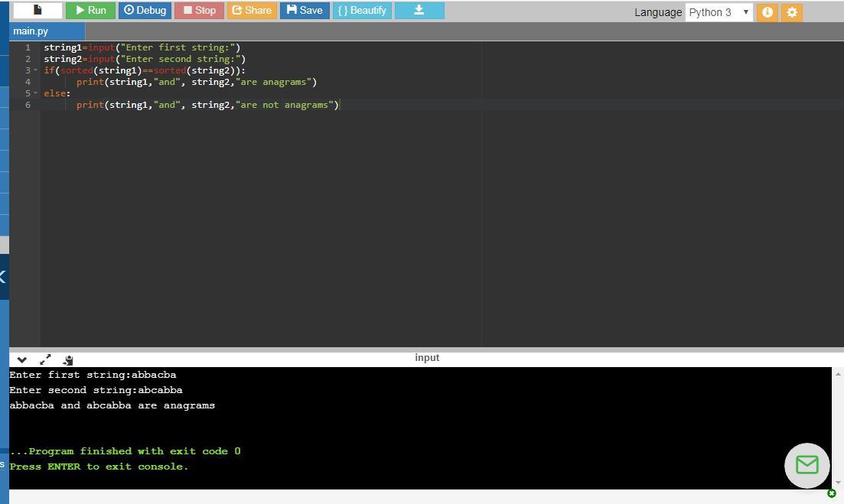Click the new file icon button

pyautogui.click(x=37, y=11)
